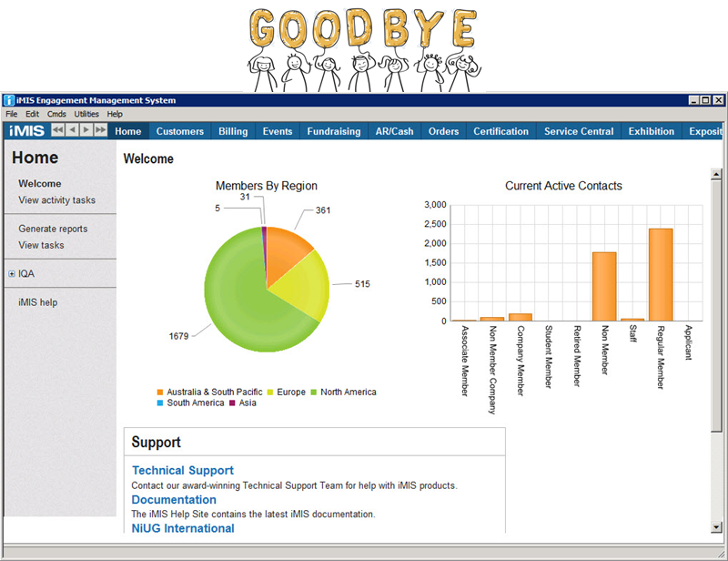Click the previous single-left arrow icon
Screen dimensions: 728x561
72,131
